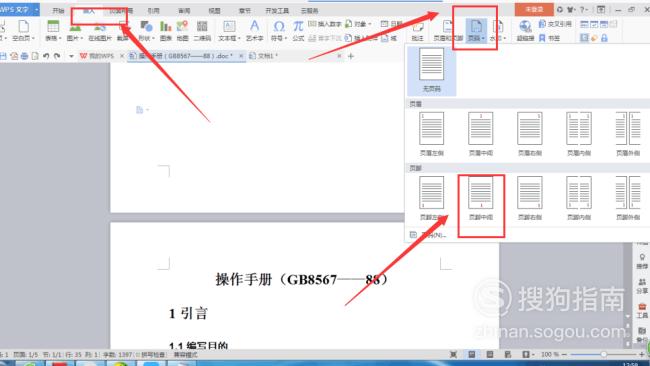
Task: Open the Online Pictures (在线图片) tool
Action: 100,30
